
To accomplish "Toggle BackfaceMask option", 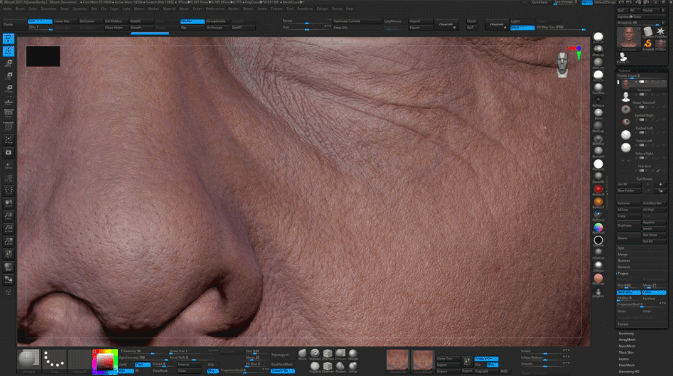I will tap(283, 364).
